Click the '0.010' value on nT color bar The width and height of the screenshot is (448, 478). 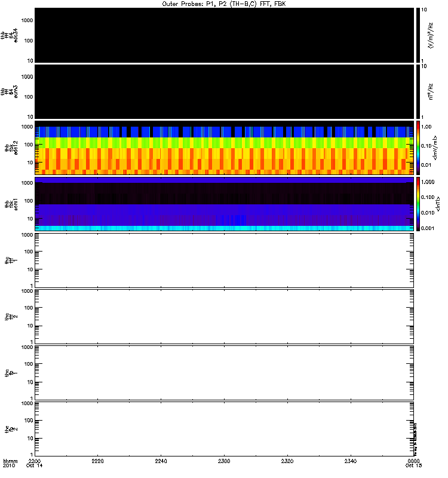coord(428,213)
